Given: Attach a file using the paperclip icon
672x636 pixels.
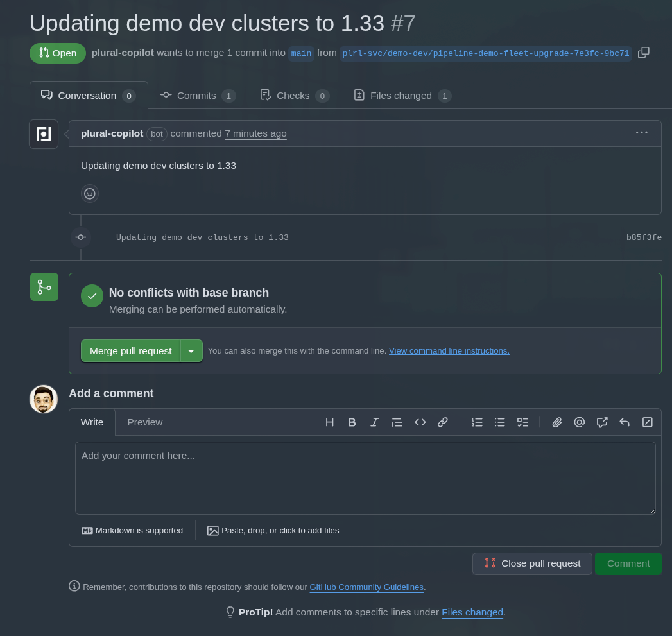Looking at the screenshot, I should point(557,422).
